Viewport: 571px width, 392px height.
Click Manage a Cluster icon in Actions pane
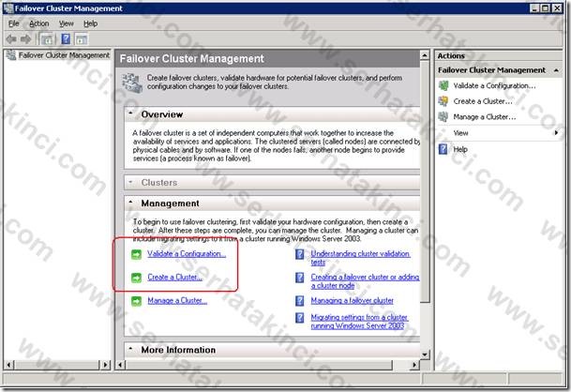(443, 117)
